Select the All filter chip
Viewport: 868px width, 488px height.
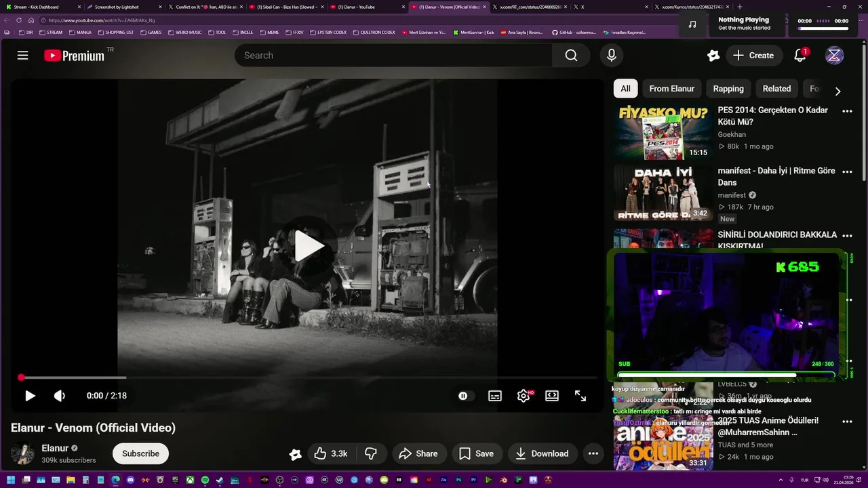pos(625,89)
